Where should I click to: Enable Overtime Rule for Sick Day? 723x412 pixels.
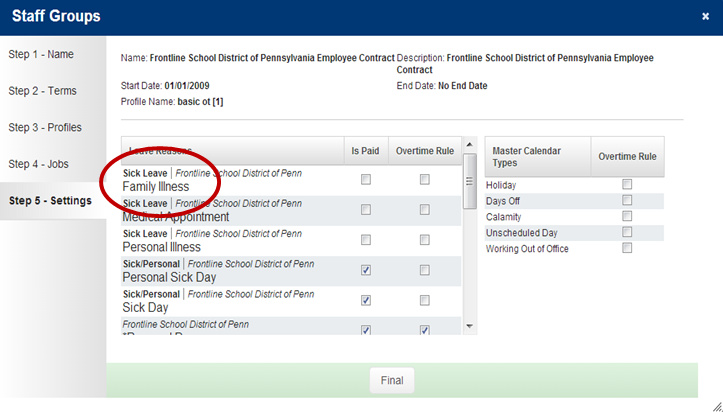[425, 300]
